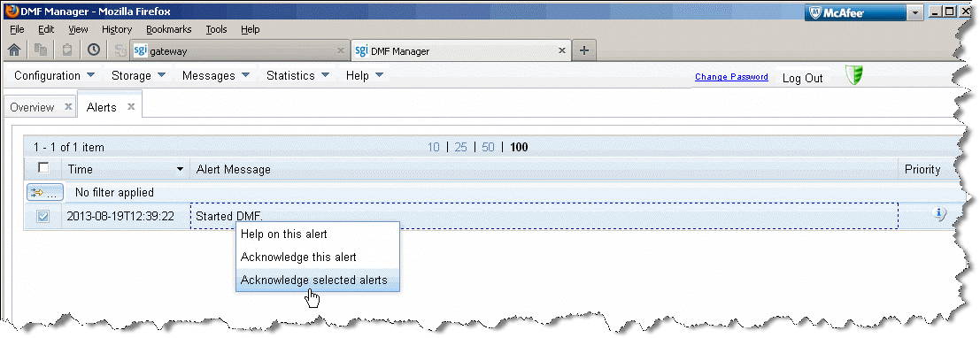The width and height of the screenshot is (980, 338).
Task: Click the 1 - 1 of 1 item text
Action: (69, 148)
